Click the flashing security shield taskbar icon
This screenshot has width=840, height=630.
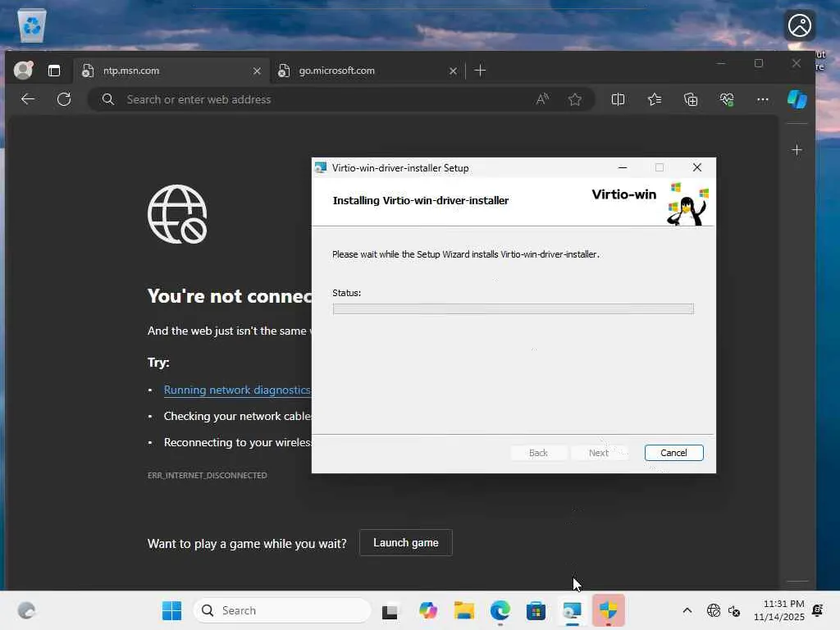click(x=609, y=610)
